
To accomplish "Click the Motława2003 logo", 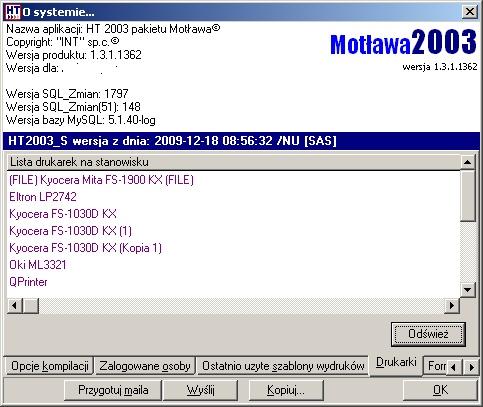I will point(403,42).
